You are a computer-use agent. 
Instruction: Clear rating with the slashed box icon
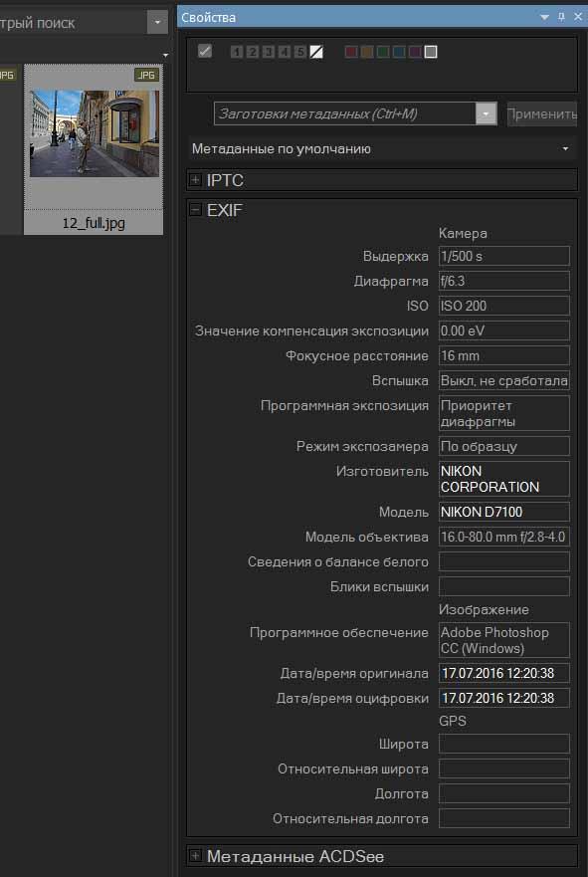point(316,52)
